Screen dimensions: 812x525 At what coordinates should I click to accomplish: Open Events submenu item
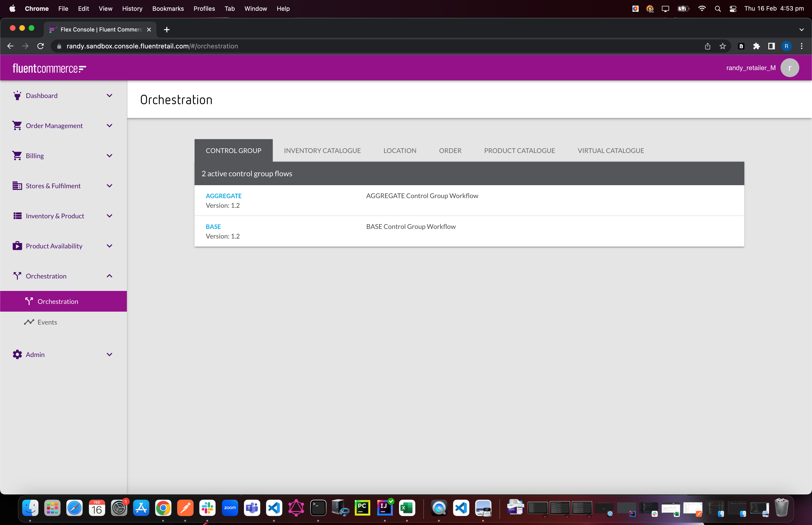click(x=63, y=322)
